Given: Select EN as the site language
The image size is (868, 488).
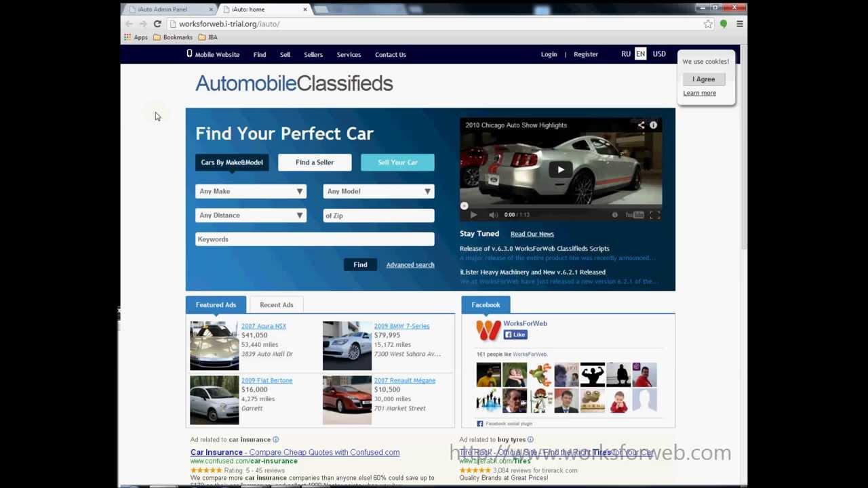Looking at the screenshot, I should tap(640, 54).
